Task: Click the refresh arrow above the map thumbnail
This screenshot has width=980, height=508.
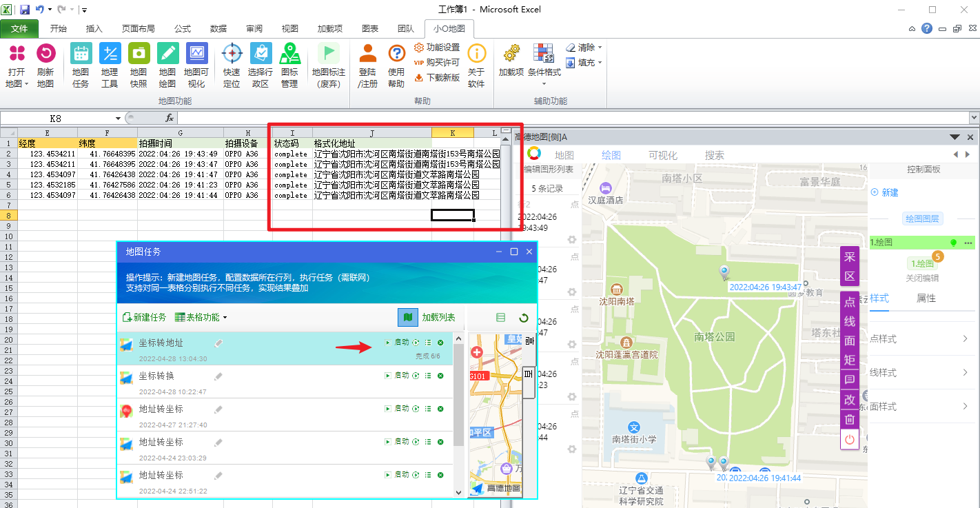Action: click(x=524, y=318)
